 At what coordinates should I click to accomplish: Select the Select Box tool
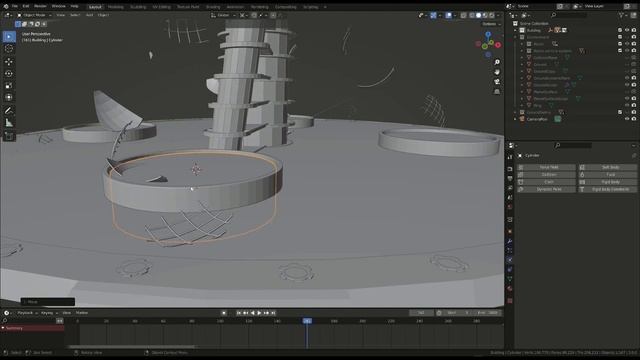click(x=9, y=37)
